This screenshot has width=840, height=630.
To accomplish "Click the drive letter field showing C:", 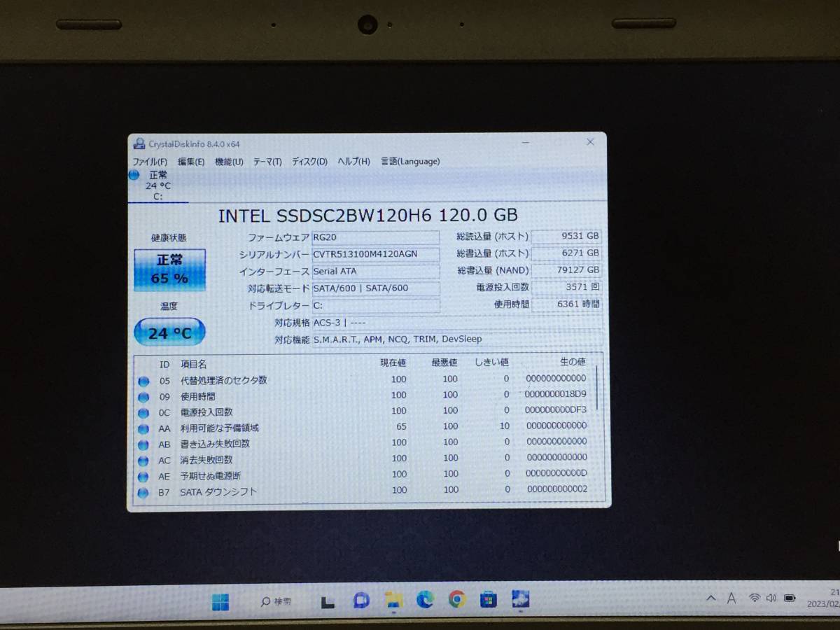I will (x=376, y=306).
